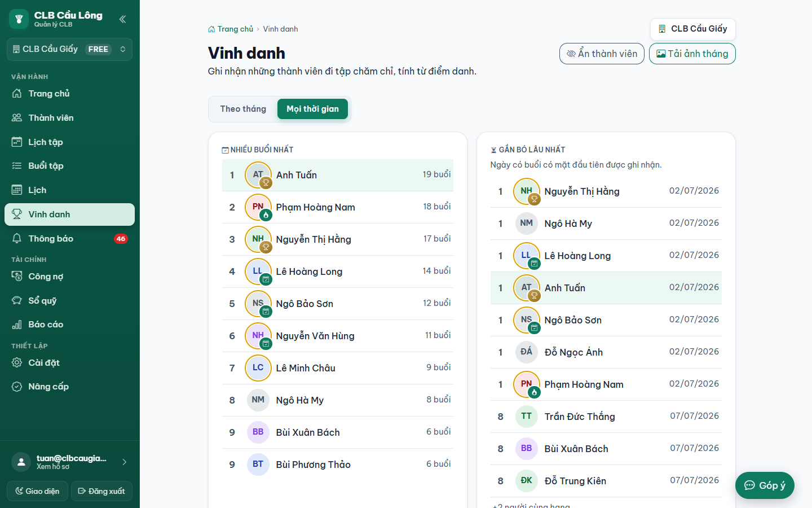This screenshot has width=812, height=508.
Task: Go to Trang chủ in the sidebar
Action: pos(69,94)
